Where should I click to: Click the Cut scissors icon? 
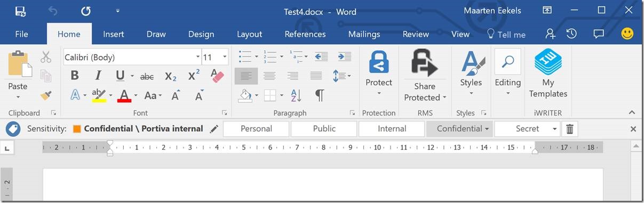tap(46, 57)
